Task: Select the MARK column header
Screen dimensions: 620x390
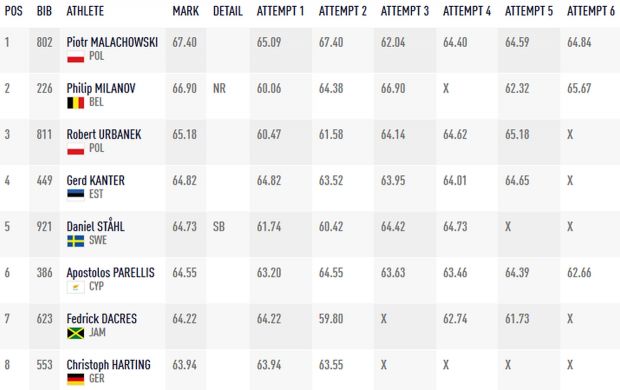Action: 185,11
